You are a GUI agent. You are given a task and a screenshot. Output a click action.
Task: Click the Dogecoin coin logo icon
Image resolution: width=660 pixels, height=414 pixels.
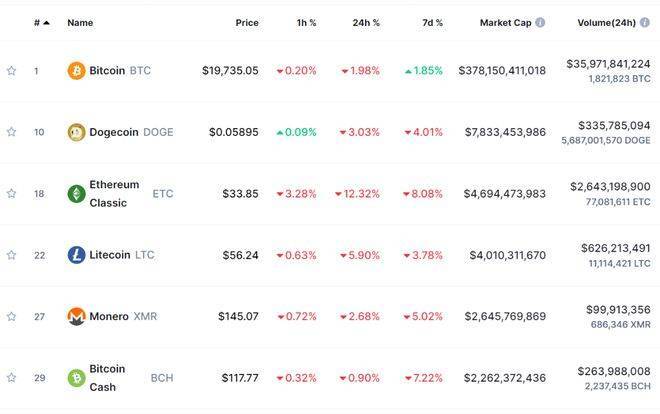76,132
